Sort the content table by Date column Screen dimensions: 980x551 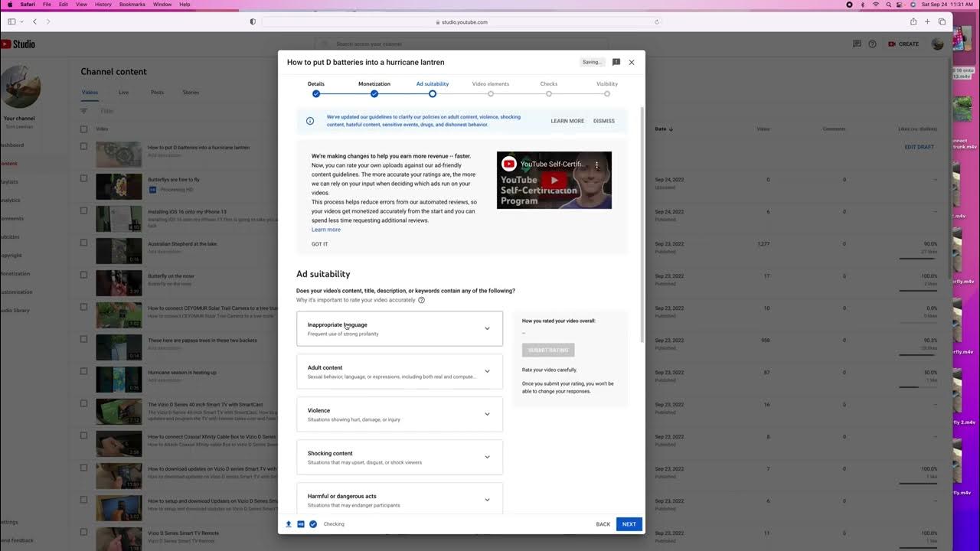click(665, 129)
